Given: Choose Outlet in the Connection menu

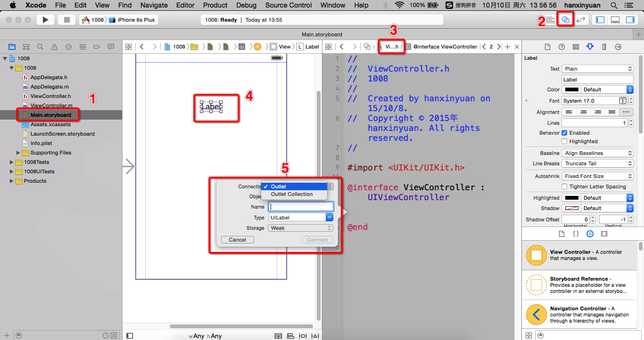Looking at the screenshot, I should [x=294, y=186].
